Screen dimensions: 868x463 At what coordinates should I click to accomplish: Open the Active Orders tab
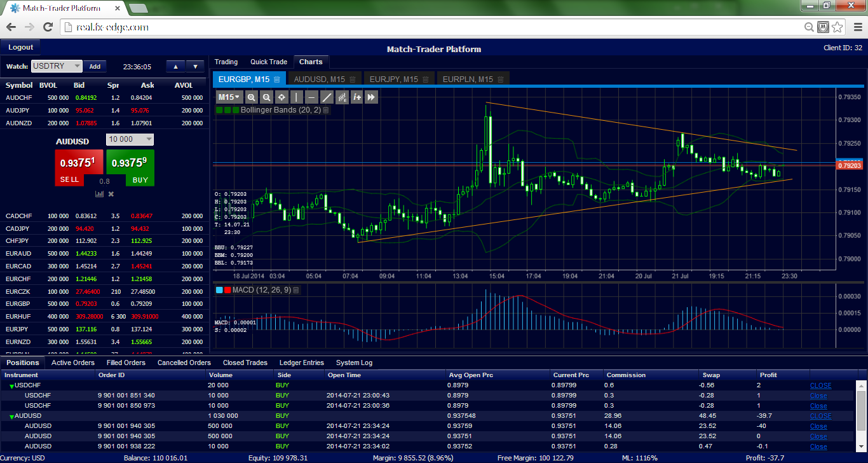click(x=73, y=363)
